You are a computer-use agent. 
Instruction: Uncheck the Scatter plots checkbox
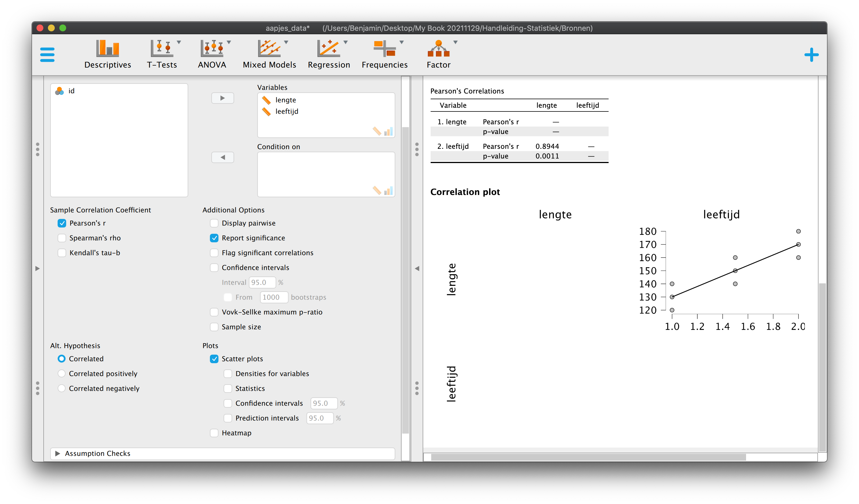214,359
